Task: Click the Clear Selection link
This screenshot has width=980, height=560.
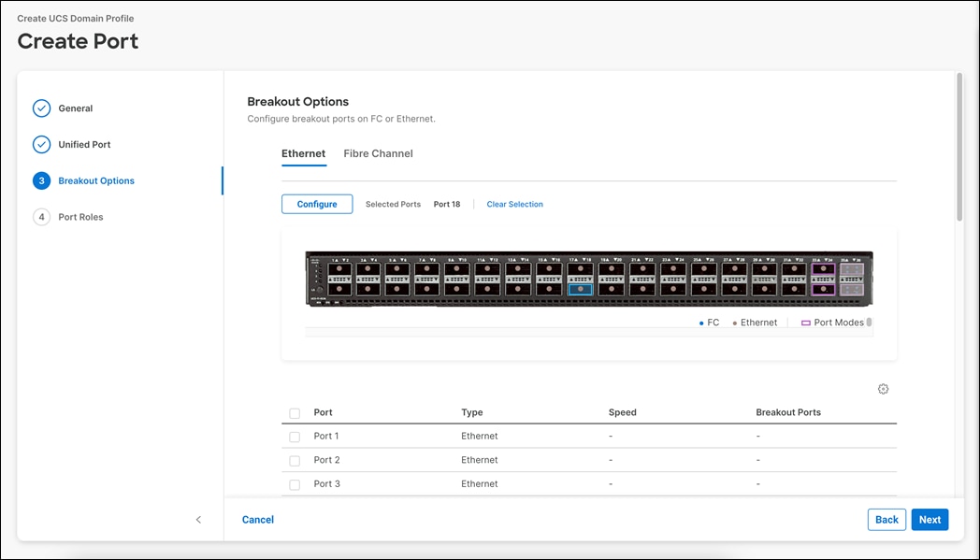Action: point(514,204)
